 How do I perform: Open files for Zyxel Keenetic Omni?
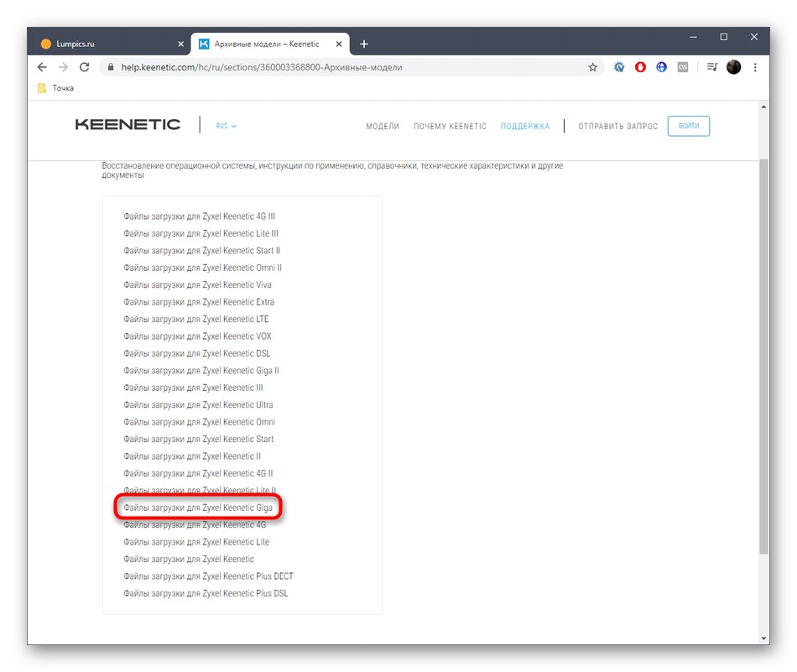(x=200, y=422)
